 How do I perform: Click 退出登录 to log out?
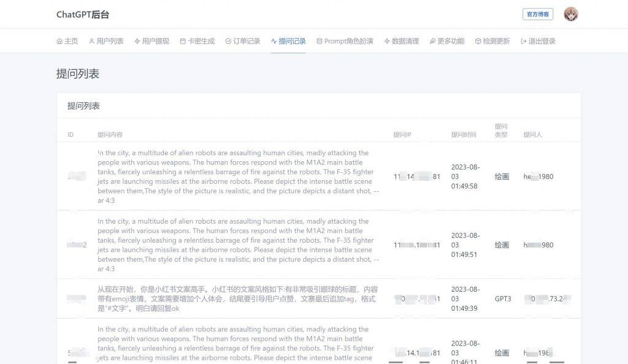click(538, 41)
